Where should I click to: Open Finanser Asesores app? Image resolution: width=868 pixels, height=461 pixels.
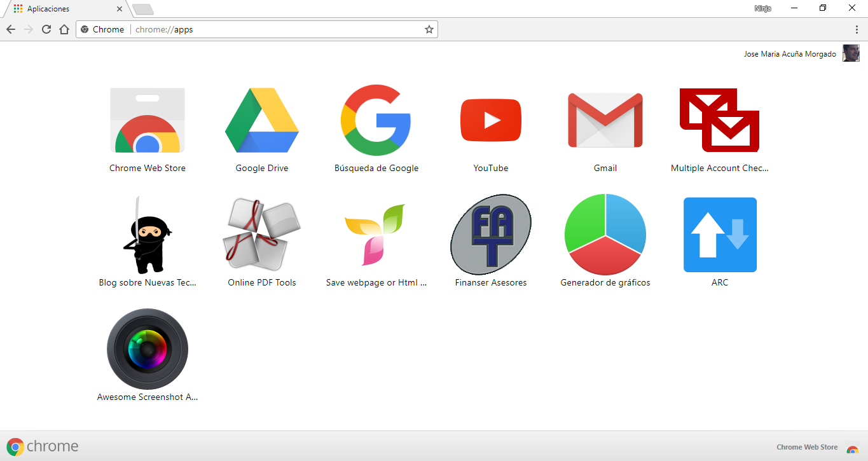[491, 235]
